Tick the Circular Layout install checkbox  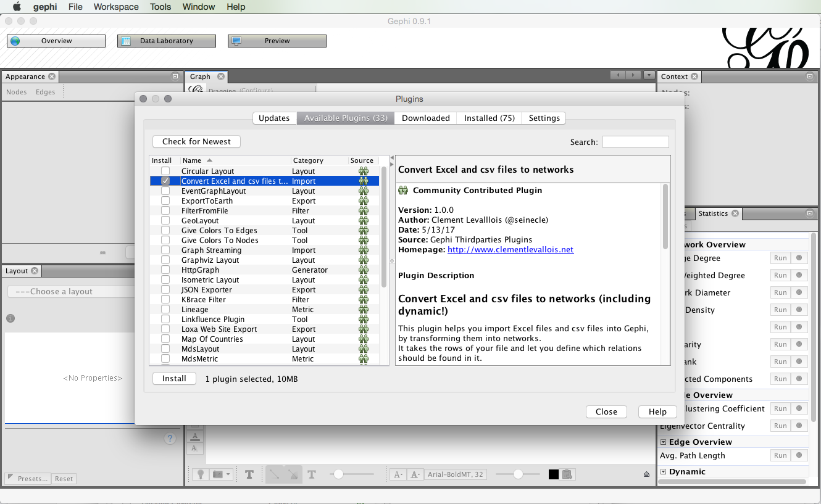tap(165, 171)
